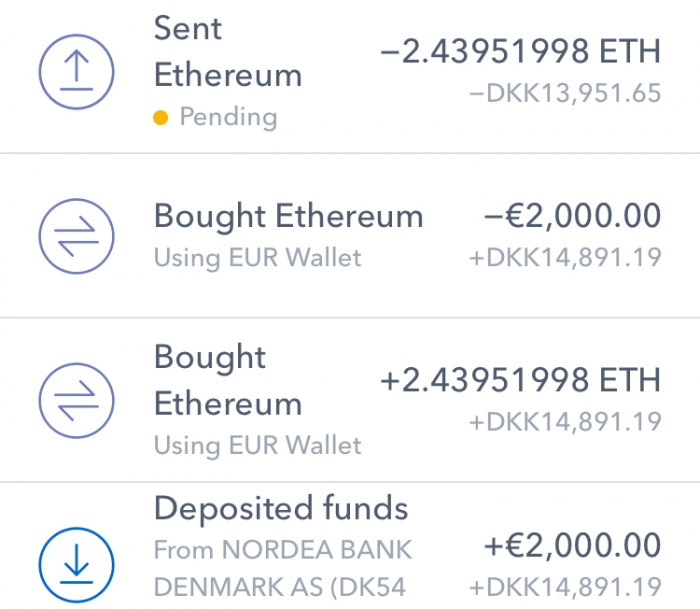
Task: Select the Pending status label
Action: [x=229, y=117]
